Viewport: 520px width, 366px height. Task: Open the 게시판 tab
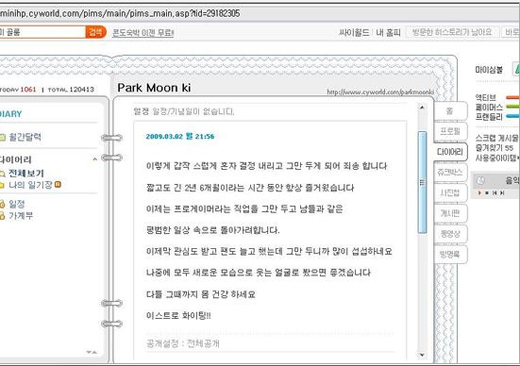point(450,214)
